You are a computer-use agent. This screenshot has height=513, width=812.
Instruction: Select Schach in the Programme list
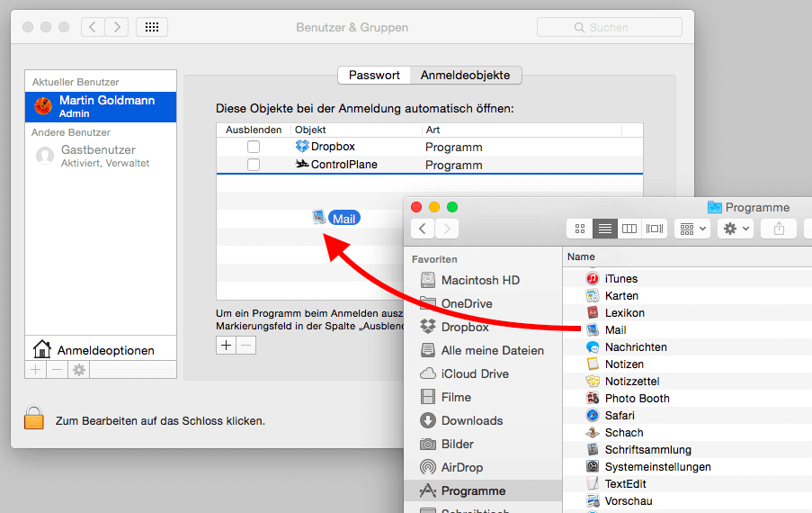point(687,433)
